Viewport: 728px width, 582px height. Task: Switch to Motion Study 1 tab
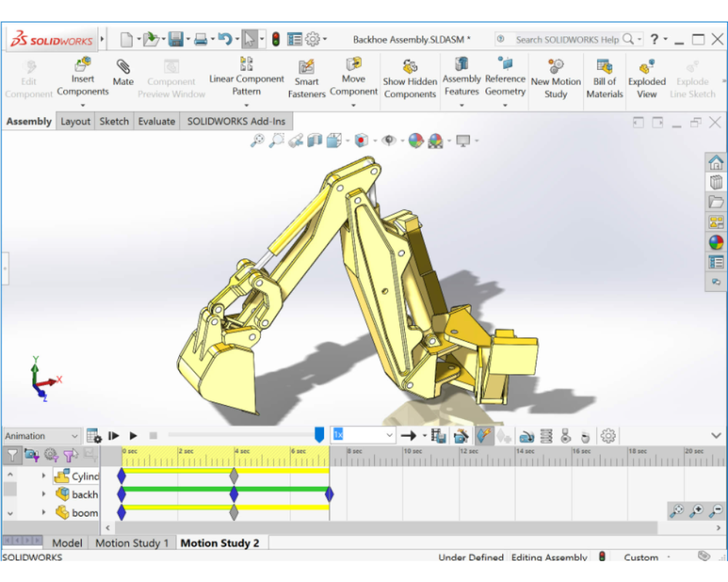132,543
